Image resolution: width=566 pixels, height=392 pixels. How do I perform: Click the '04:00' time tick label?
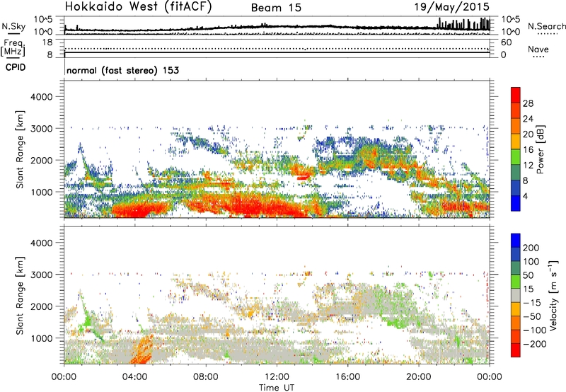pyautogui.click(x=134, y=377)
